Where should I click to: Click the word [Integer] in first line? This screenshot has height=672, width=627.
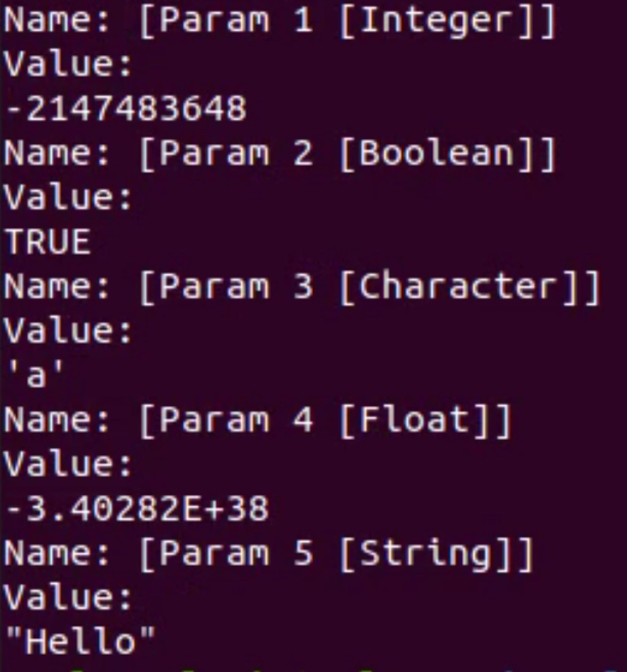448,22
